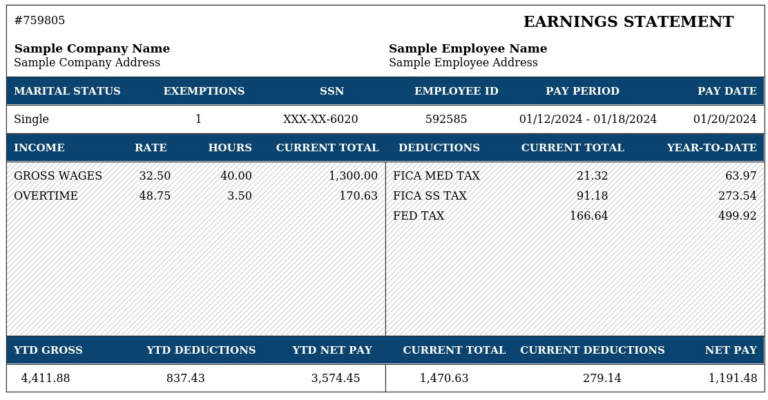The image size is (768, 400).
Task: Select FICA SS TAX current amount 91.18
Action: [x=592, y=196]
